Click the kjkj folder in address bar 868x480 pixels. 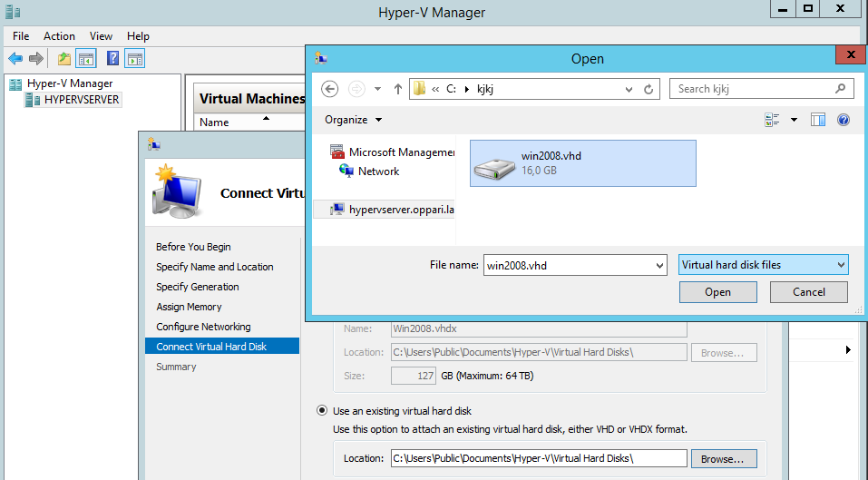485,89
